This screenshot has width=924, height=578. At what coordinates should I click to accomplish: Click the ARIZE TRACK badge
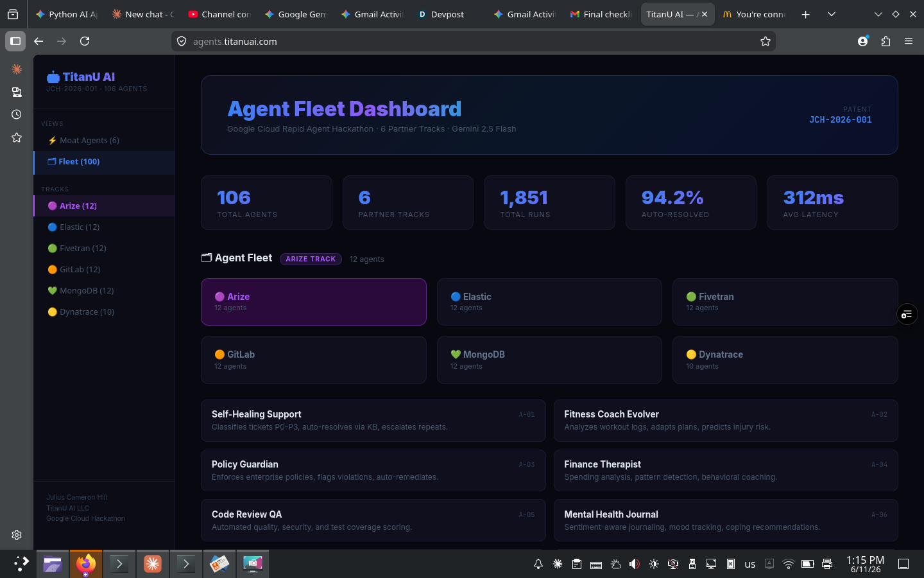[311, 259]
